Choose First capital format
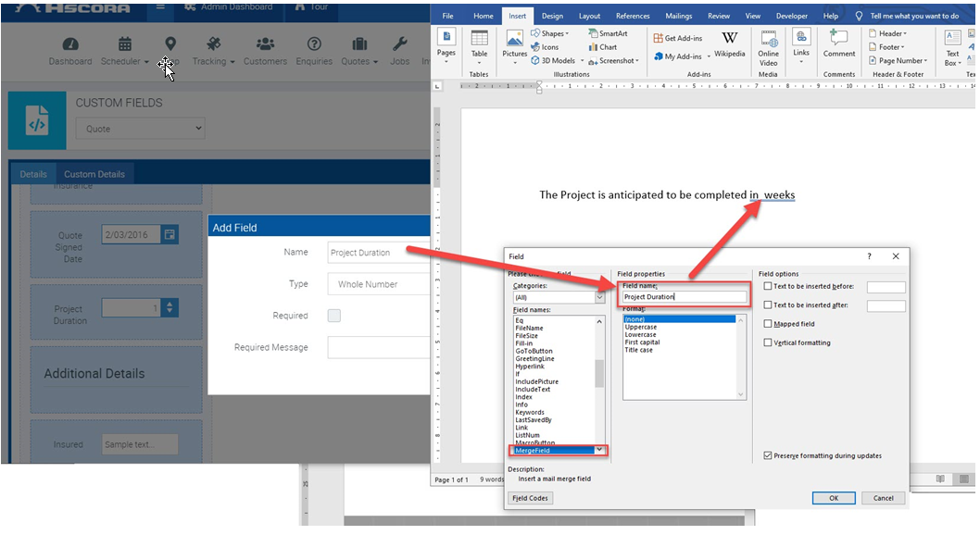 pyautogui.click(x=643, y=342)
